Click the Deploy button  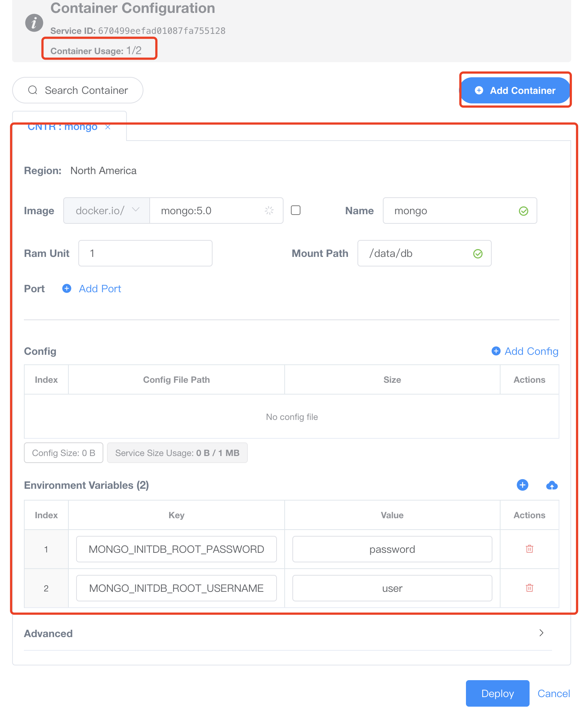coord(497,693)
